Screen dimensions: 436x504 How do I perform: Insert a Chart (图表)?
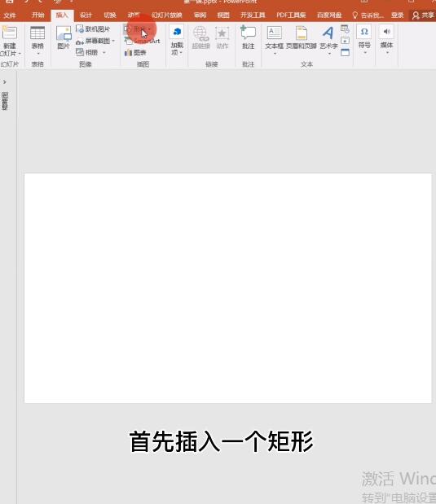coord(135,52)
